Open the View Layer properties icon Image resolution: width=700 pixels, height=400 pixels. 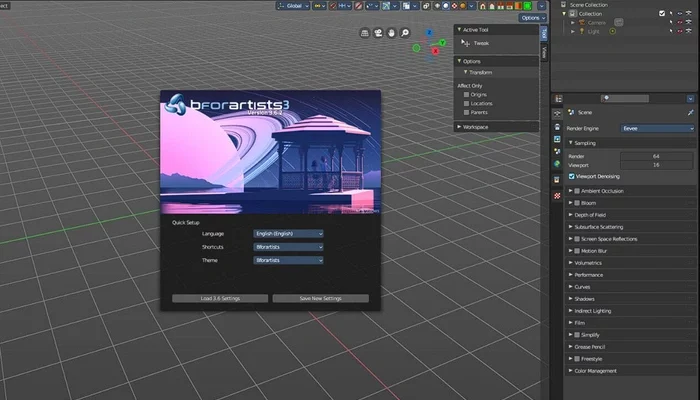tap(557, 139)
